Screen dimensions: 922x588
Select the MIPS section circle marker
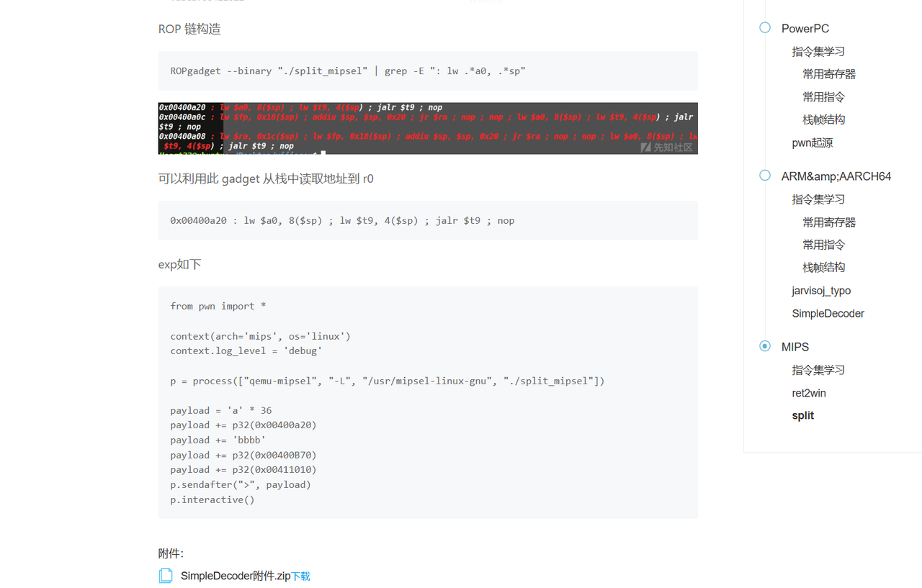[x=765, y=346]
